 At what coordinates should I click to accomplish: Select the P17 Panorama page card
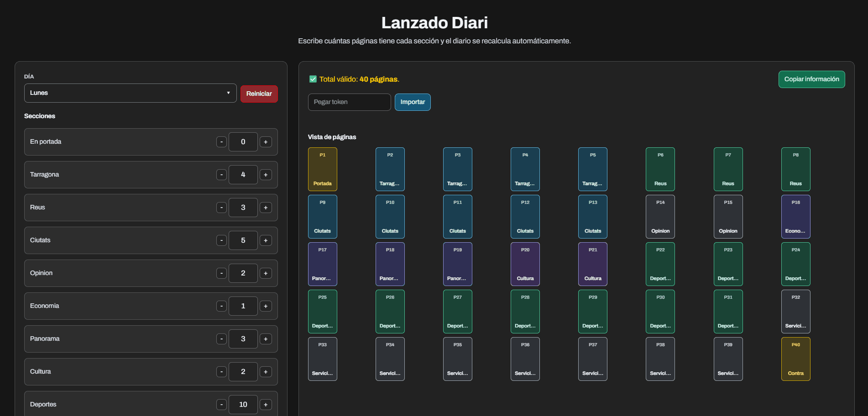pos(323,264)
